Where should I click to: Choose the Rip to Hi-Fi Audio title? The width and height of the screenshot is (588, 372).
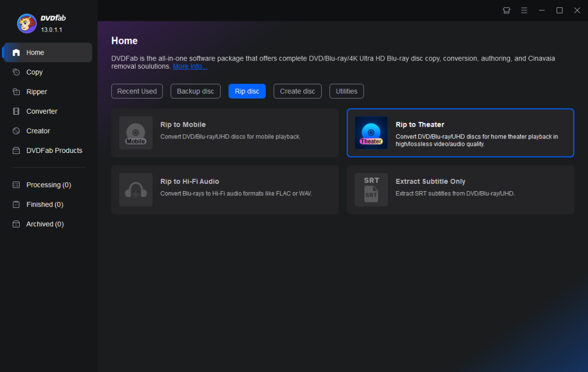pyautogui.click(x=189, y=181)
